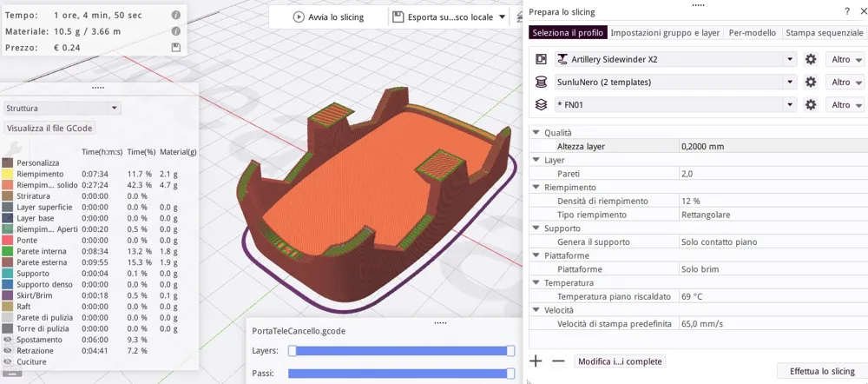868x384 pixels.
Task: Open template settings gear for FN01
Action: click(x=811, y=104)
